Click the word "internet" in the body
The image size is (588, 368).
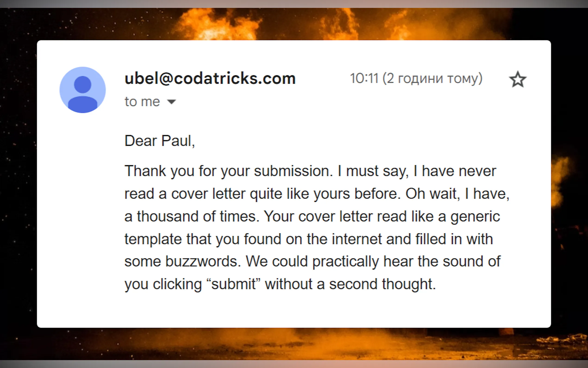pyautogui.click(x=357, y=239)
